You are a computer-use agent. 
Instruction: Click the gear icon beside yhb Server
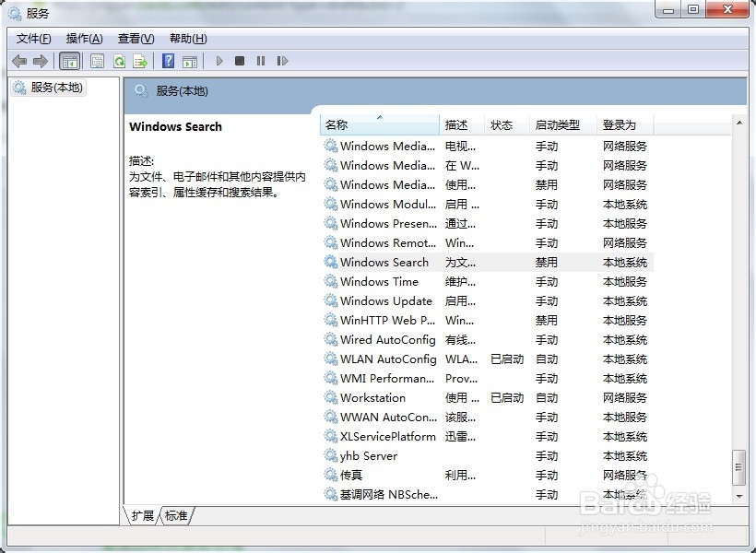tap(330, 455)
